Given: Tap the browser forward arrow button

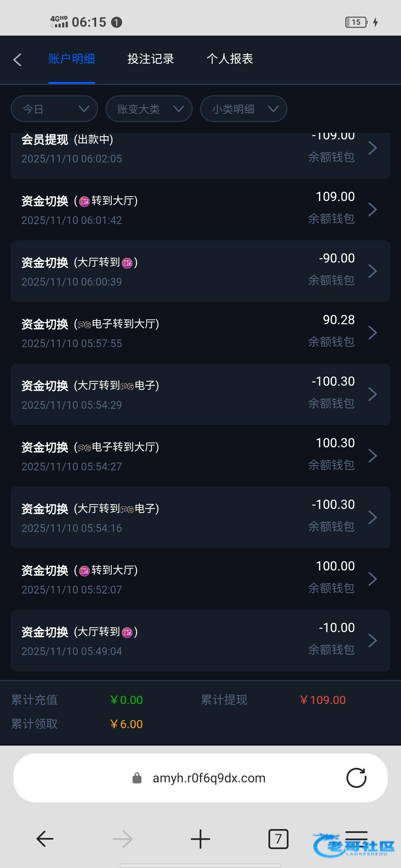Looking at the screenshot, I should 122,839.
